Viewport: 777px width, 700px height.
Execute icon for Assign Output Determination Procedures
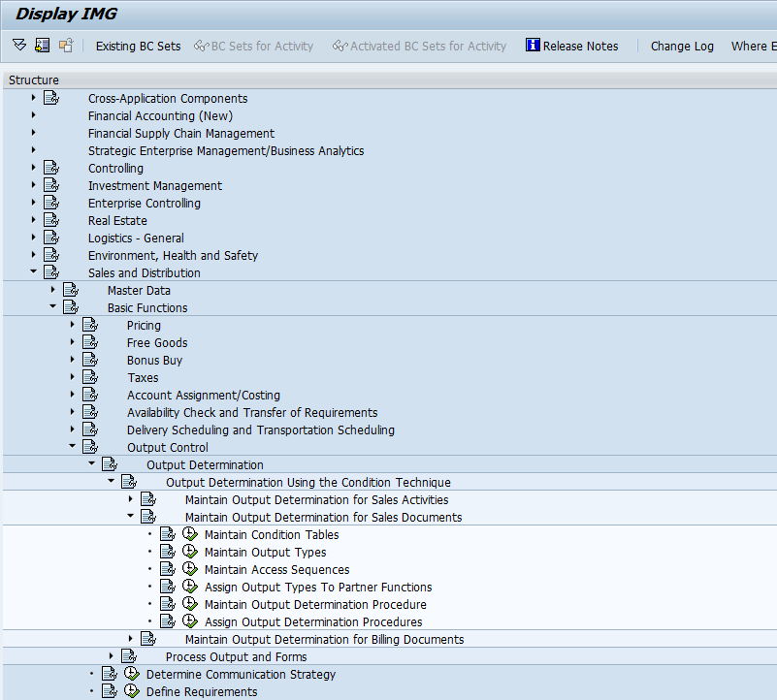[x=190, y=621]
